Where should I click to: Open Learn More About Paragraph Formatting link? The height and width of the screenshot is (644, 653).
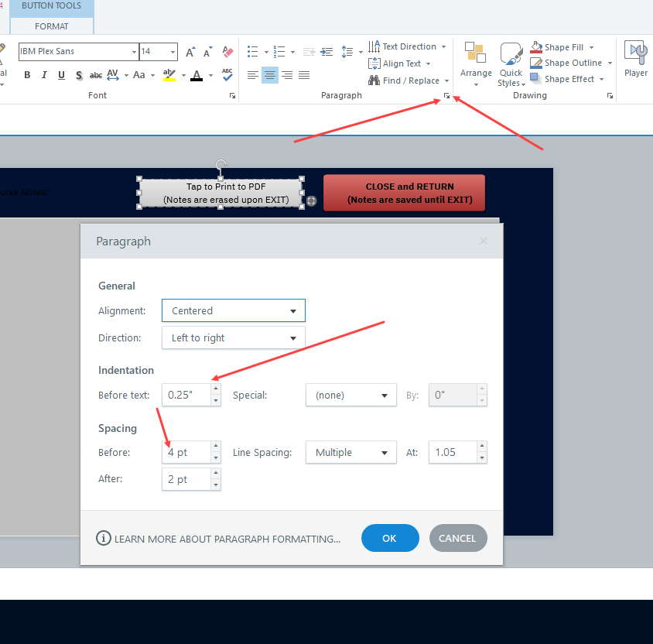pyautogui.click(x=218, y=539)
